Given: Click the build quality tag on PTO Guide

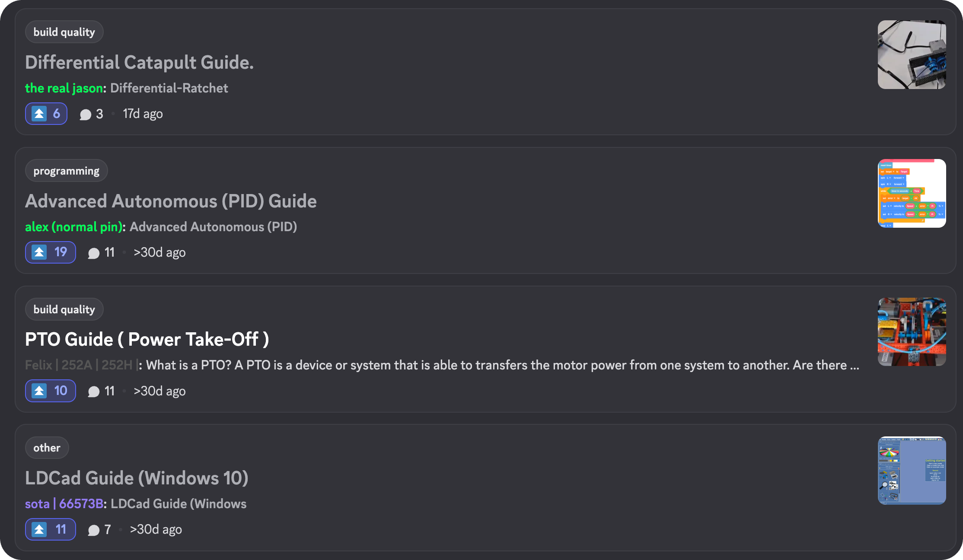Looking at the screenshot, I should click(x=64, y=309).
